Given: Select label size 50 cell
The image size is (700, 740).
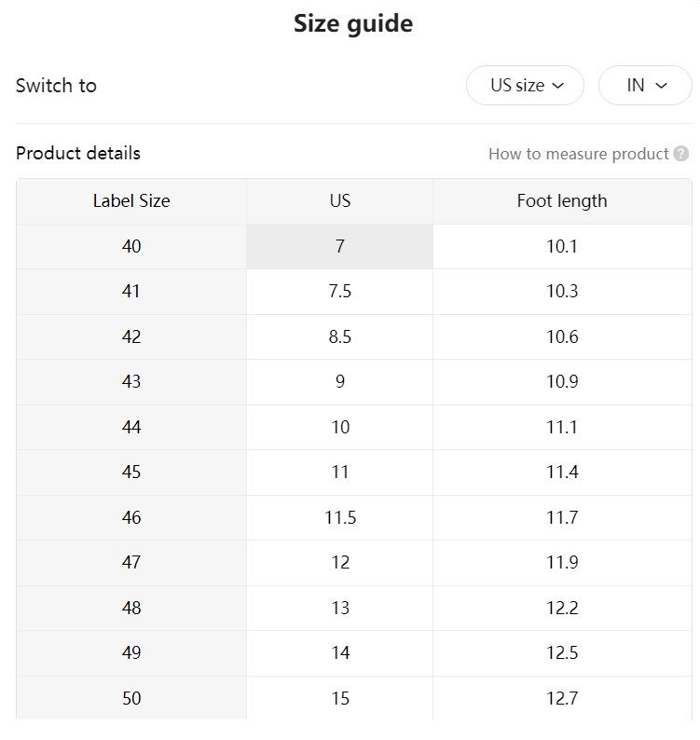Looking at the screenshot, I should (x=131, y=698).
